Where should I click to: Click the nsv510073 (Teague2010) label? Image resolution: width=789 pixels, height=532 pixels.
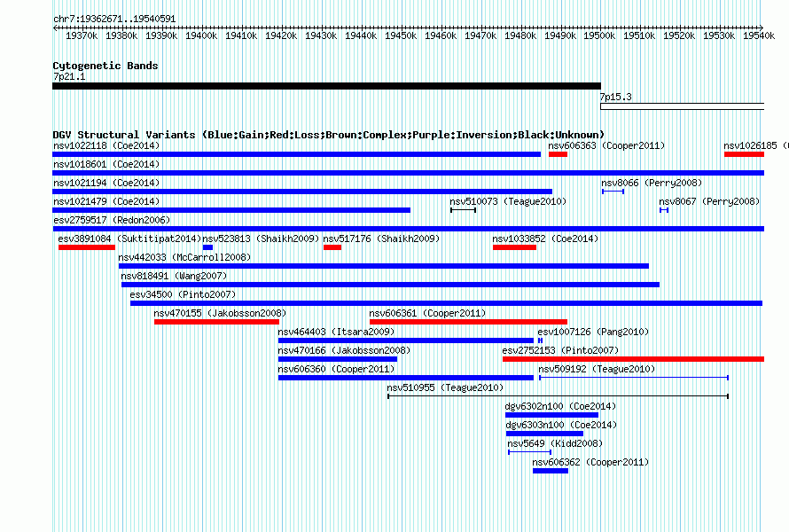[x=508, y=201]
